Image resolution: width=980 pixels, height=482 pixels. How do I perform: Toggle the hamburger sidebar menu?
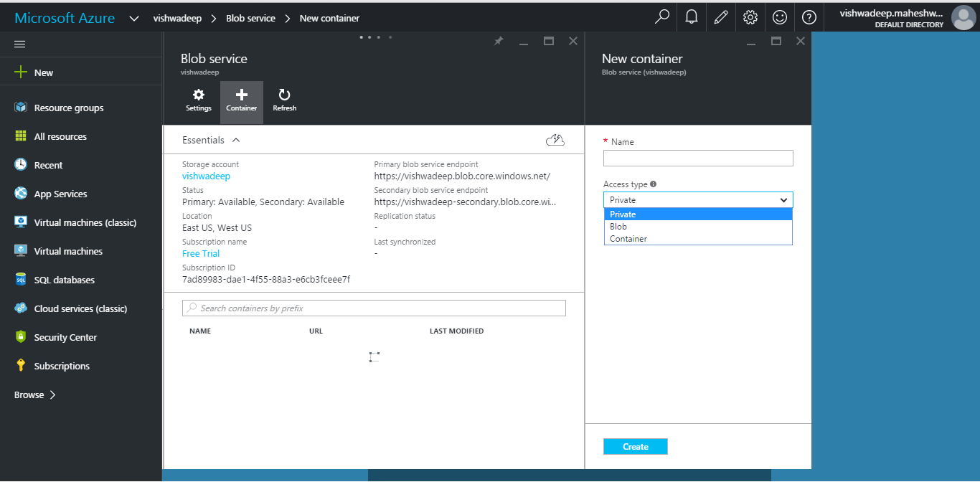(x=20, y=44)
